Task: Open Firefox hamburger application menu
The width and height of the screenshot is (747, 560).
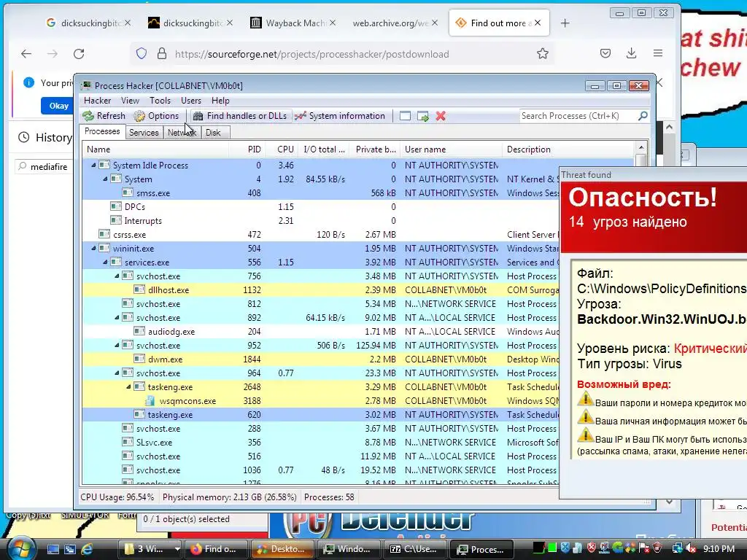Action: pyautogui.click(x=658, y=53)
